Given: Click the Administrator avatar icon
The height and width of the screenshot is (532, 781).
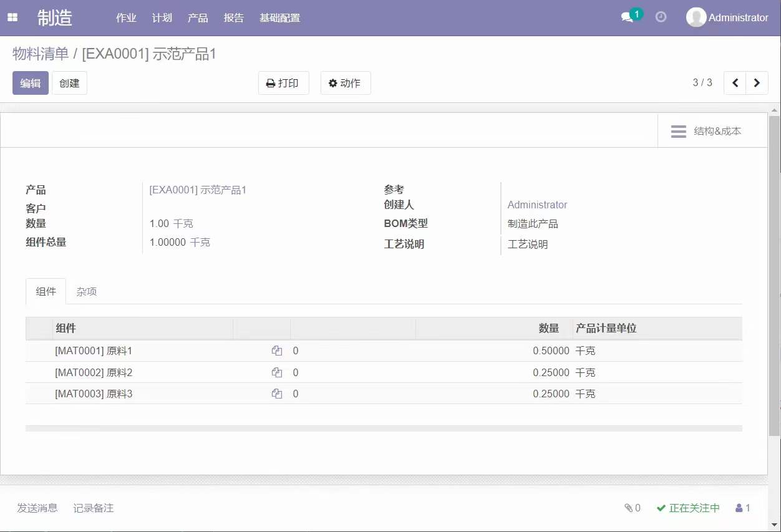Looking at the screenshot, I should [x=696, y=17].
